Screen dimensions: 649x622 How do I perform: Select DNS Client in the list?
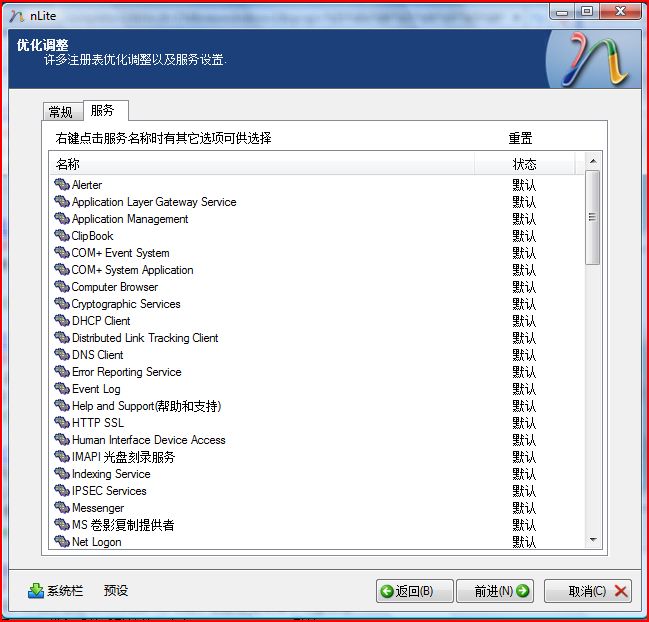[98, 354]
